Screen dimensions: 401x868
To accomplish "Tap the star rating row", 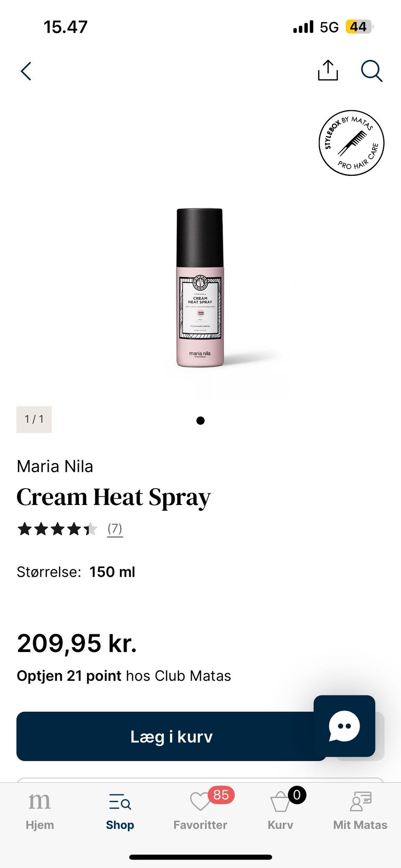I will [x=57, y=529].
